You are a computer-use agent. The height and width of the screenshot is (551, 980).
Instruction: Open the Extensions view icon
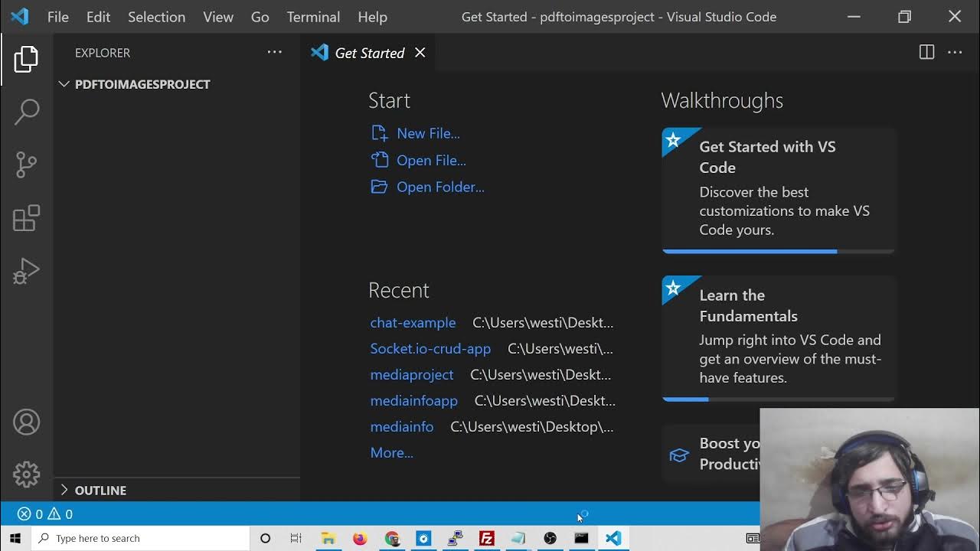click(x=27, y=218)
